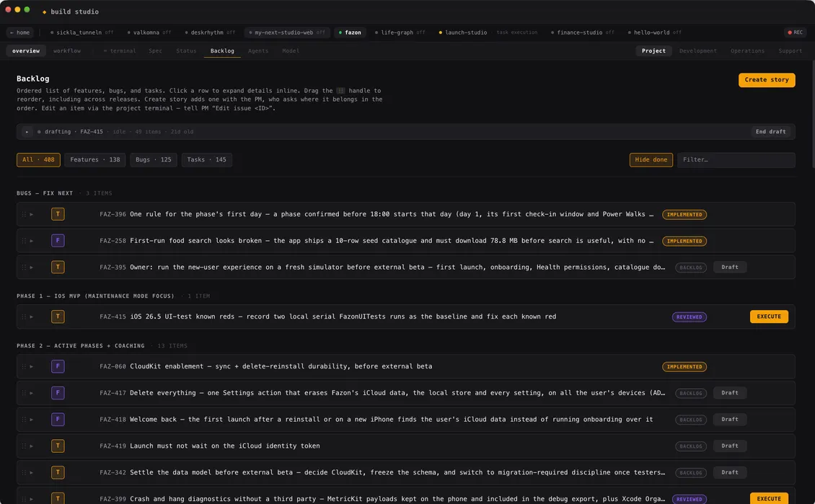Click the vertical scrollbar thumb
Viewport: 815px width, 504px height.
(812, 115)
